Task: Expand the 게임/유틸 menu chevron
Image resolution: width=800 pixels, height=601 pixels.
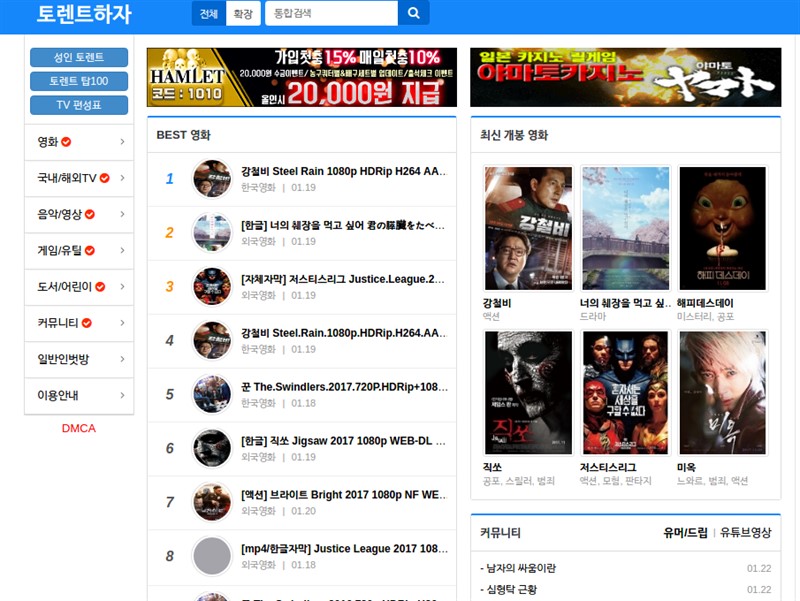Action: point(122,251)
